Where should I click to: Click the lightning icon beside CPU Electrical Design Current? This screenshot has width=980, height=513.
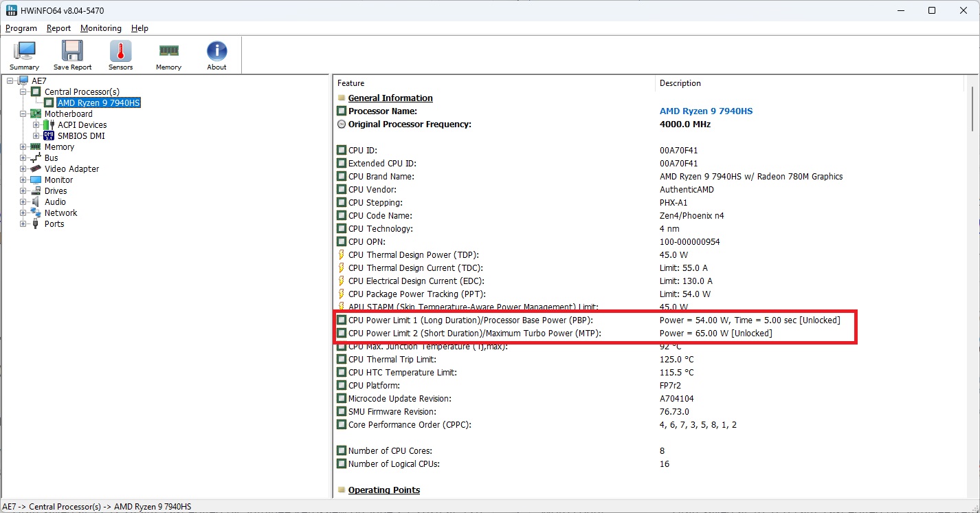(x=341, y=281)
